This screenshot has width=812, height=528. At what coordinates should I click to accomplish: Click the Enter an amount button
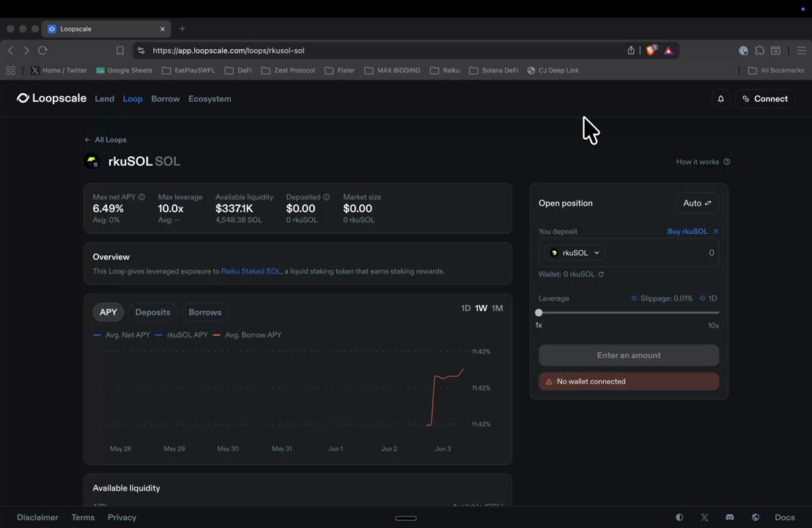(629, 356)
